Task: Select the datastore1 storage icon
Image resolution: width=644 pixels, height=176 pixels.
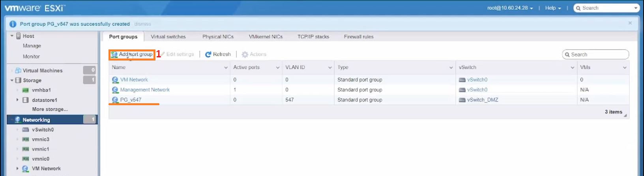Action: pyautogui.click(x=26, y=100)
